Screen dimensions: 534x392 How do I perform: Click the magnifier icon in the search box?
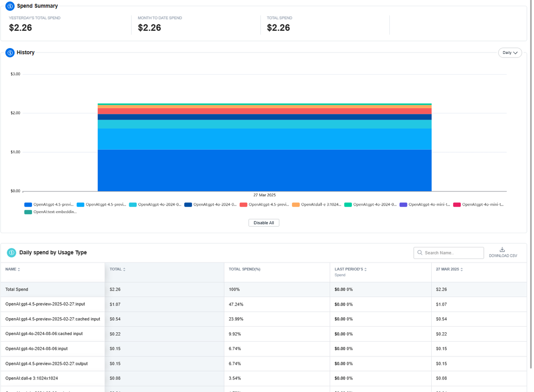tap(420, 253)
